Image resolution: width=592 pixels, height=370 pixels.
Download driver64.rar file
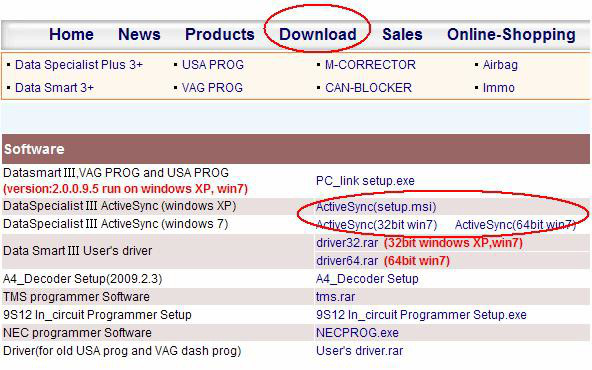point(347,261)
